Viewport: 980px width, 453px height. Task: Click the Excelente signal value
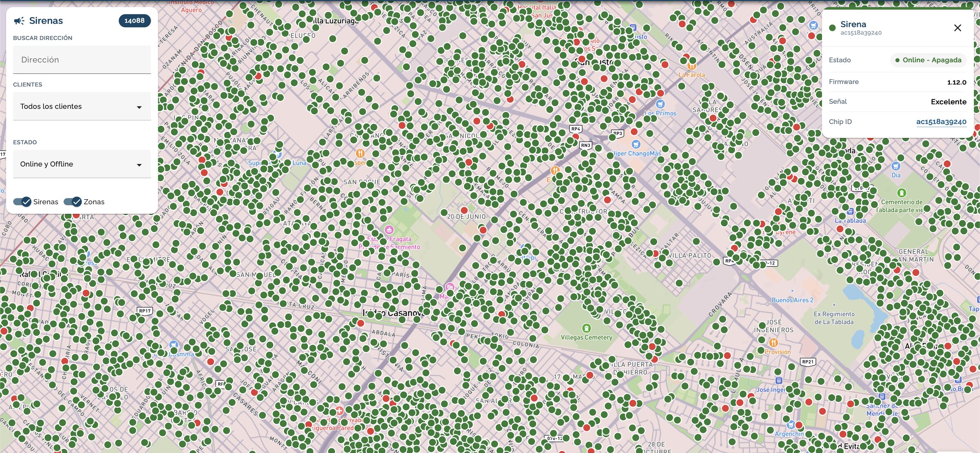click(x=949, y=102)
